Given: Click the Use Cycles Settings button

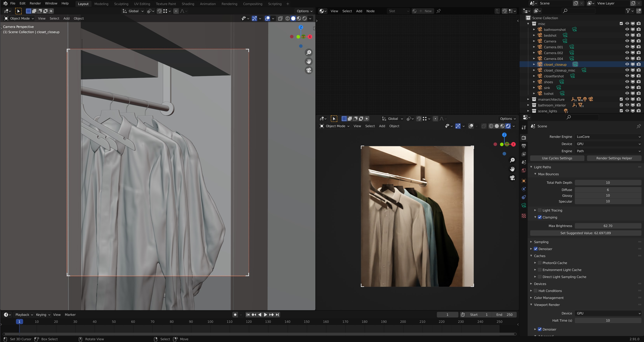Looking at the screenshot, I should click(557, 158).
